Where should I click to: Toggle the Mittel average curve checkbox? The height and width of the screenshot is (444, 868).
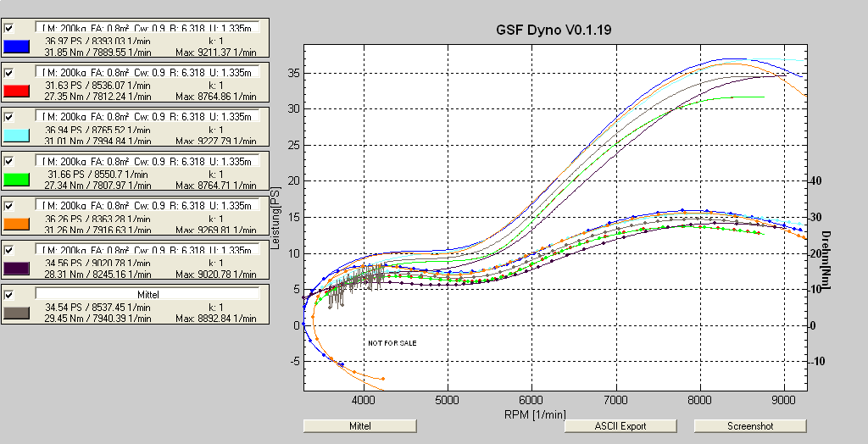tap(9, 295)
